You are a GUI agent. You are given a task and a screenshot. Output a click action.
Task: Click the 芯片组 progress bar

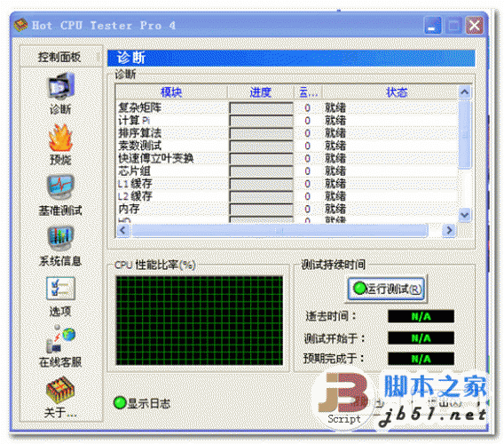(x=262, y=170)
